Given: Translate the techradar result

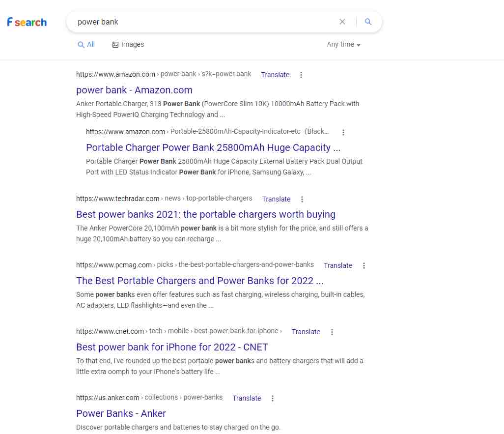Looking at the screenshot, I should coord(276,199).
